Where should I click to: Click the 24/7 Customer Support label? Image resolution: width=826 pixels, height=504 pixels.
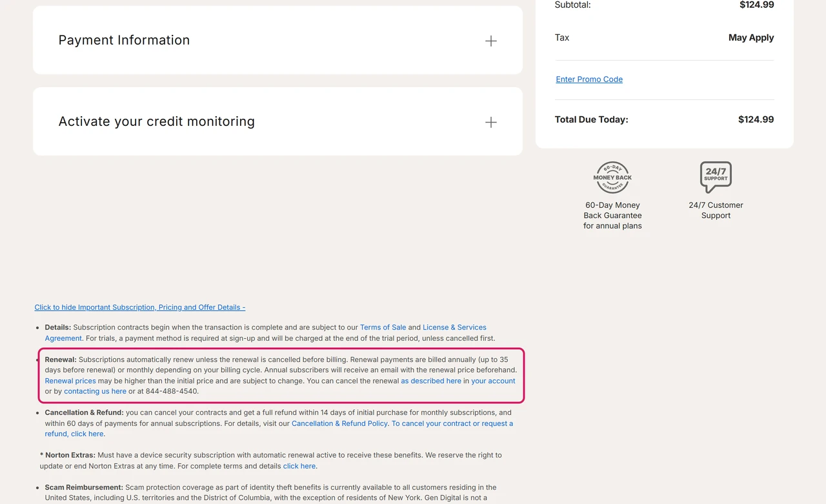716,210
